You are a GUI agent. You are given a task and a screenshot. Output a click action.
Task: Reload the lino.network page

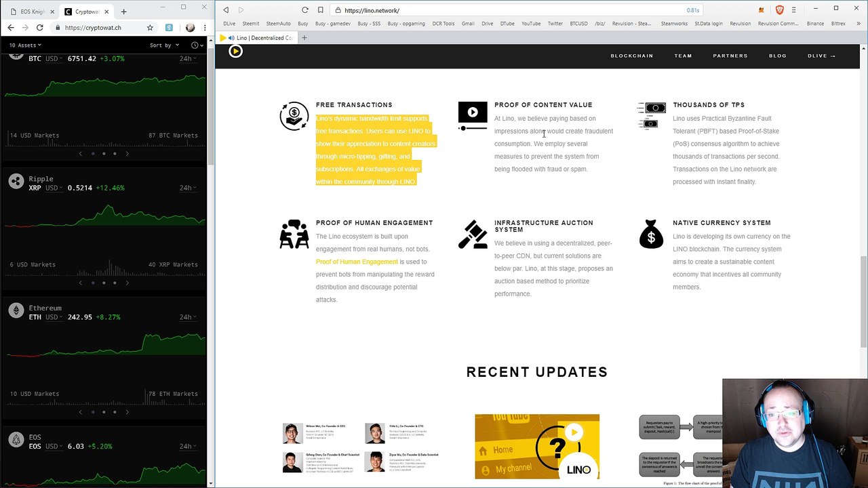point(305,10)
